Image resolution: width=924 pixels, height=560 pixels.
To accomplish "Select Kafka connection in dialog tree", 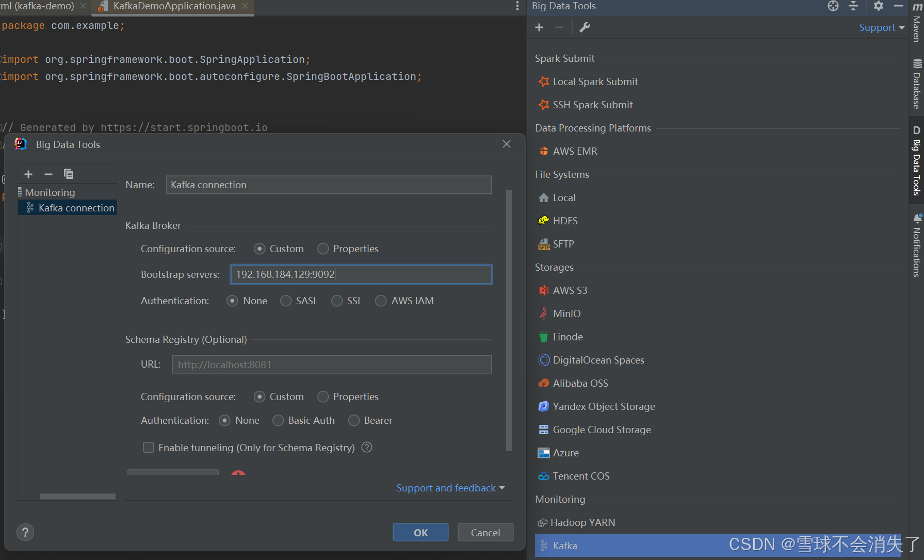I will coord(68,208).
